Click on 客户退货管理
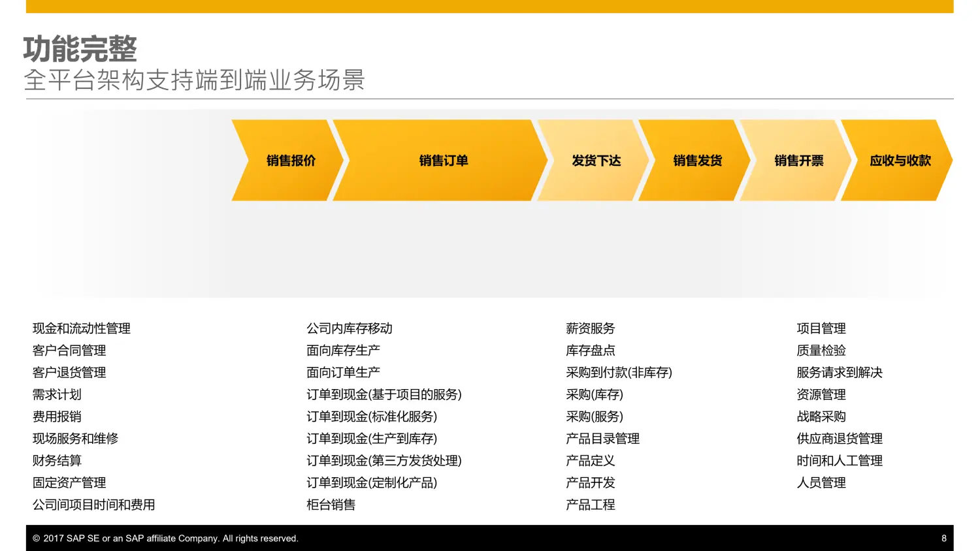Screen dimensions: 980x551 (x=69, y=373)
